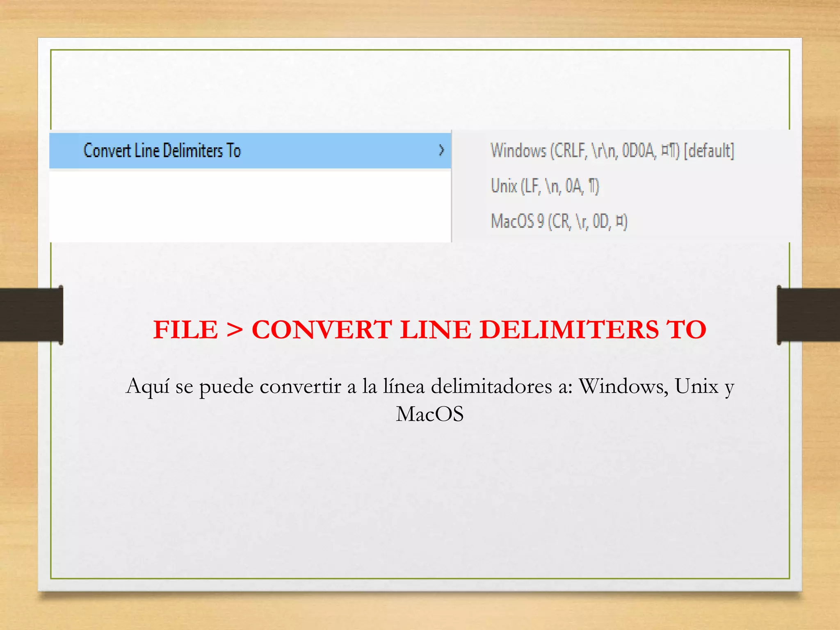Expand the Convert Line Delimiters submenu arrow
This screenshot has width=840, height=630.
pos(441,150)
